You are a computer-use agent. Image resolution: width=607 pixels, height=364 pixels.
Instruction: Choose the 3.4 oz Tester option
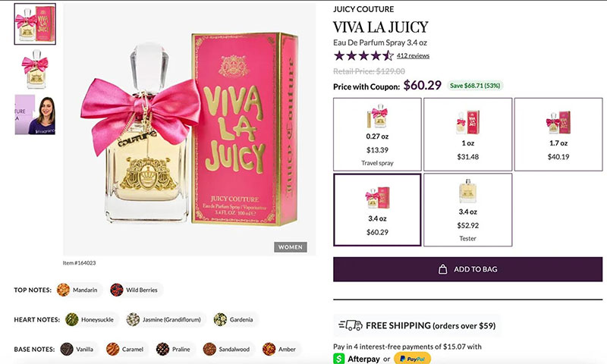[467, 209]
